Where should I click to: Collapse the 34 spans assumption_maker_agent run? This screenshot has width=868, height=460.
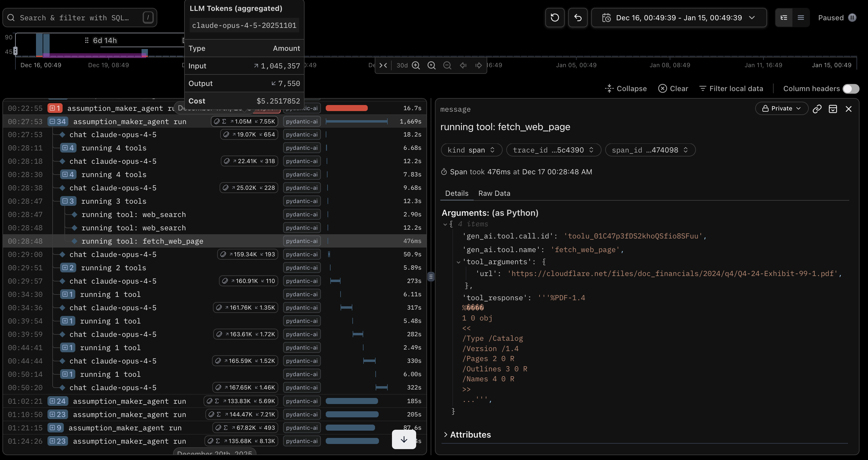(x=57, y=121)
